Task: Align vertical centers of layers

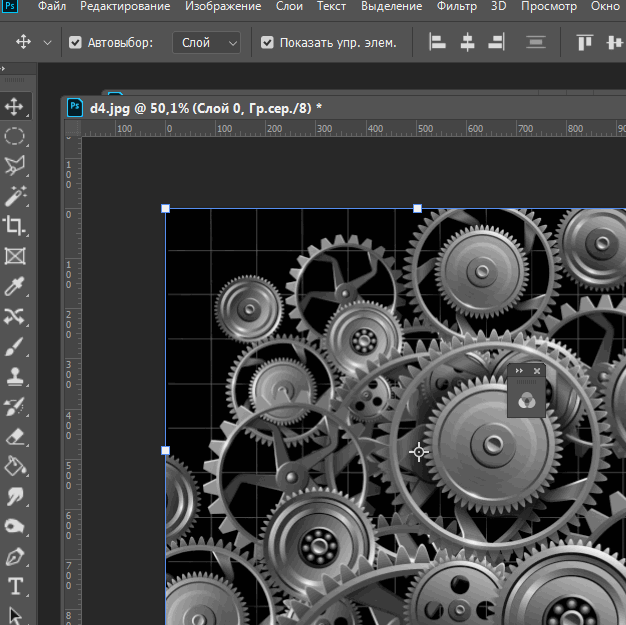Action: 615,42
